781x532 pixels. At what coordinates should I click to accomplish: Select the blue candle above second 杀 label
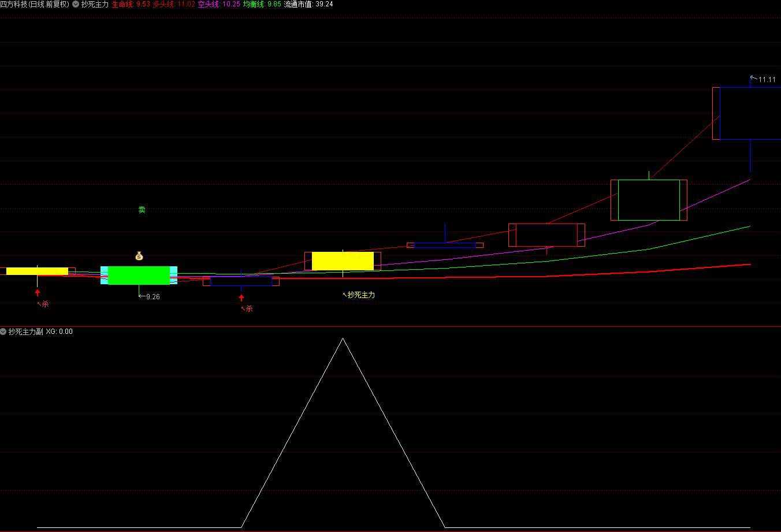(241, 281)
